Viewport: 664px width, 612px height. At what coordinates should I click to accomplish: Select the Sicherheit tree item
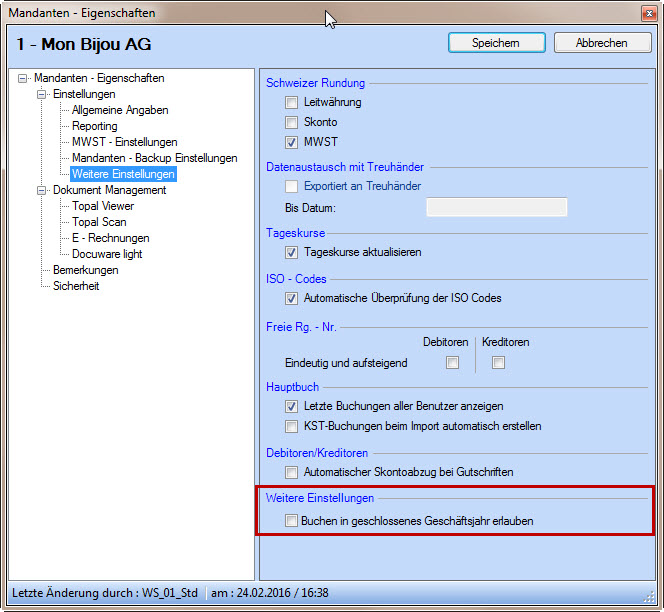click(x=76, y=286)
